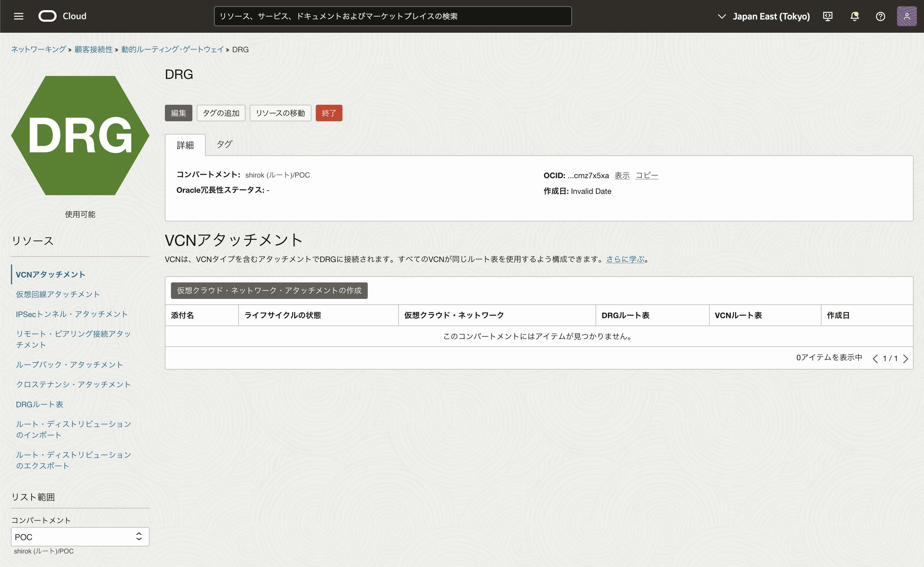Open the POC compartment dropdown

[x=80, y=536]
